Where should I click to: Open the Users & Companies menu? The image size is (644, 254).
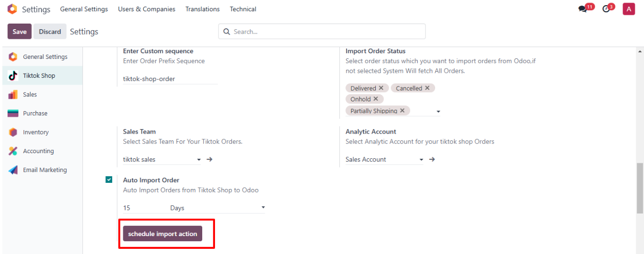(x=146, y=9)
